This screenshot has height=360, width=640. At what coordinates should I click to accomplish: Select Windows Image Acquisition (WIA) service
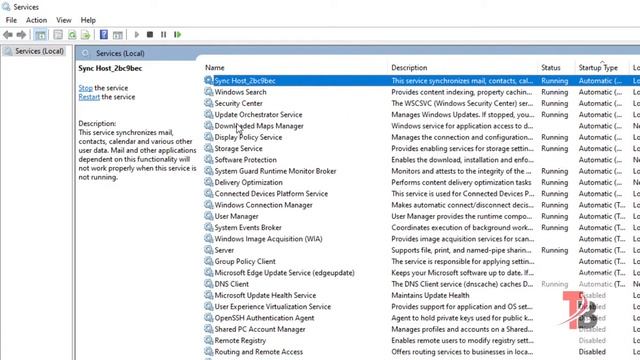pos(269,239)
